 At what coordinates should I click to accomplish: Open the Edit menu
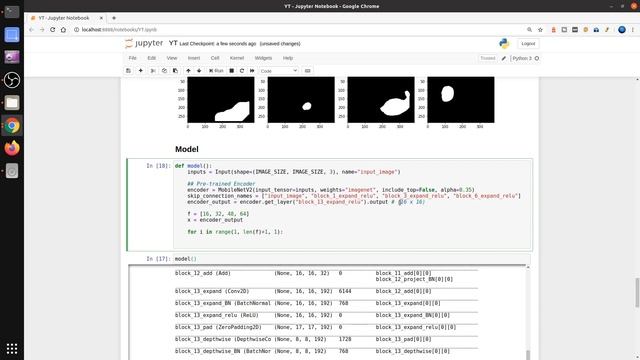[151, 58]
